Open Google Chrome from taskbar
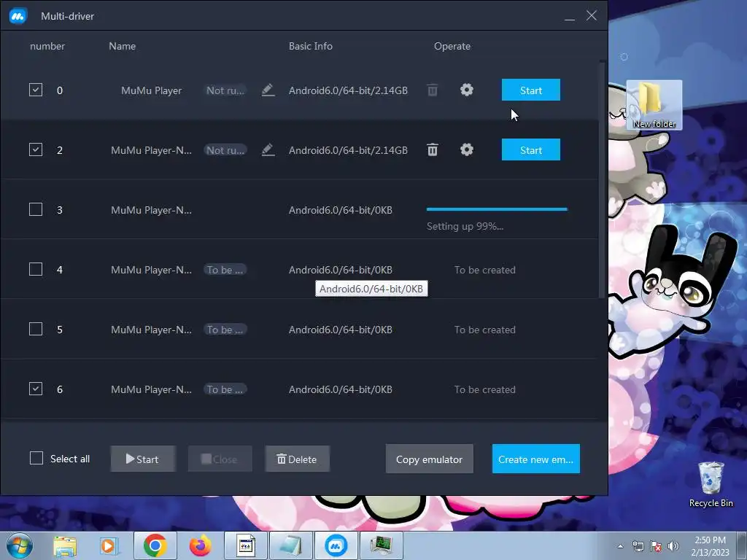 pos(155,545)
